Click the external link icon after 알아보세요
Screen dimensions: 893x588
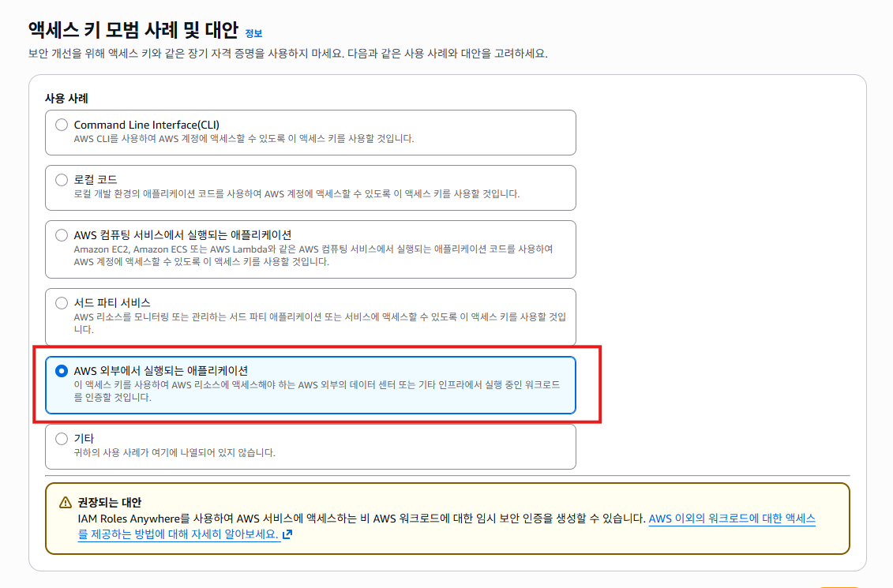click(287, 534)
